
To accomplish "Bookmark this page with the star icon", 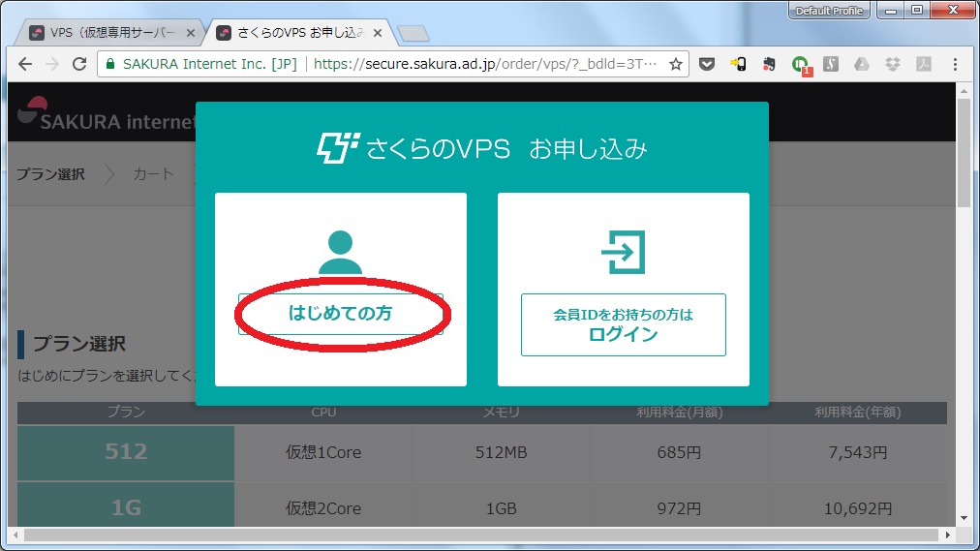I will click(x=676, y=64).
